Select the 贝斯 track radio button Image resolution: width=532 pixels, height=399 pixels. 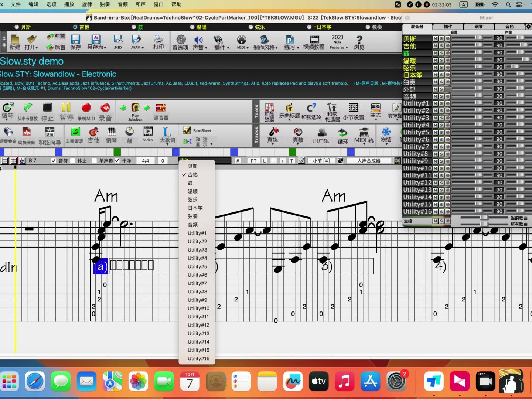[x=17, y=27]
